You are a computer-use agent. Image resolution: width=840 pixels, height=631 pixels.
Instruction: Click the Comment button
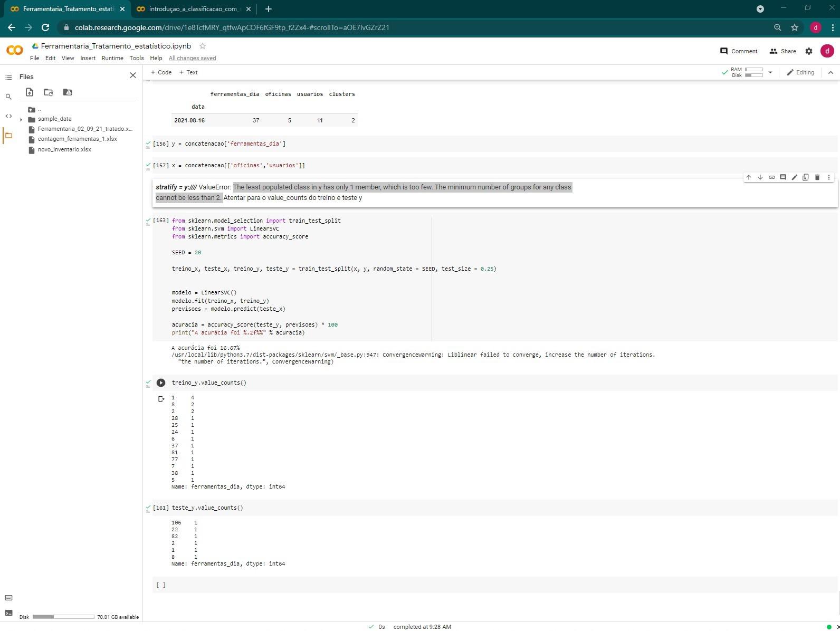(x=739, y=51)
